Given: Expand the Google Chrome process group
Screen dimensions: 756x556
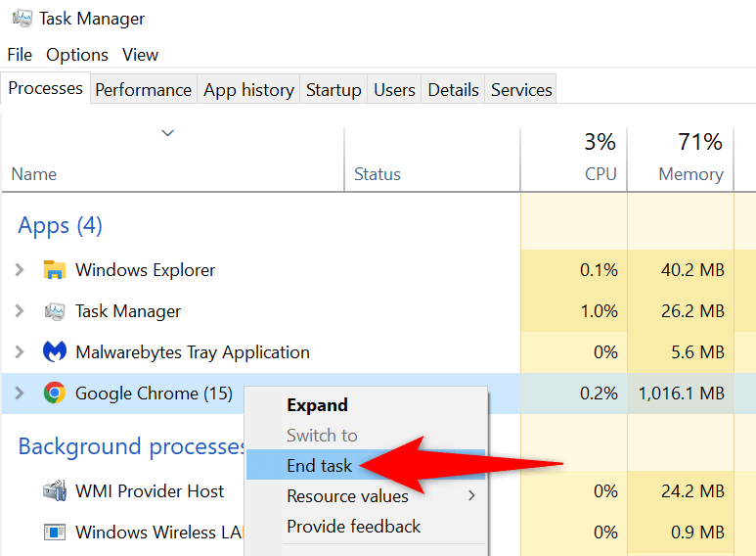Looking at the screenshot, I should [x=20, y=394].
